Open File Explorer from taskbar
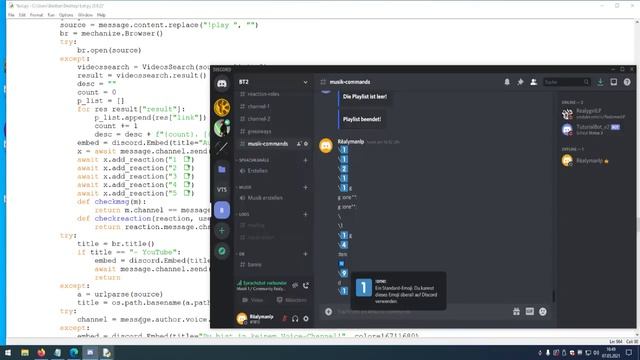The height and width of the screenshot is (360, 640). (25, 353)
